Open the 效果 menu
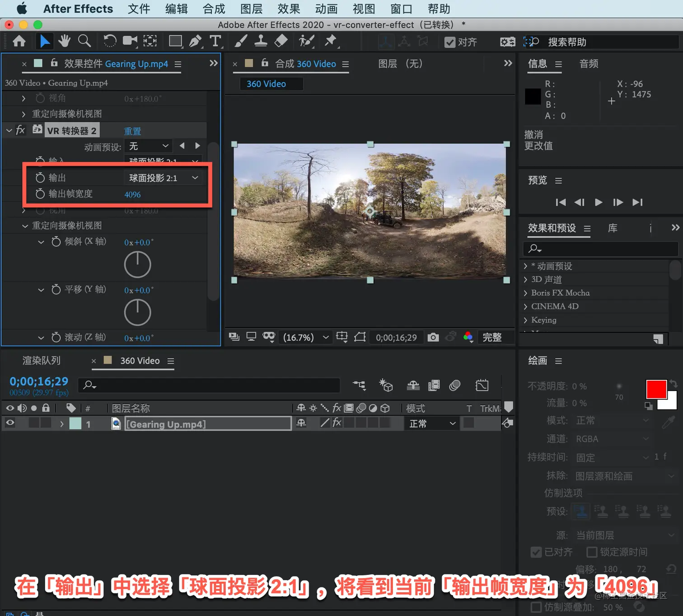 tap(289, 9)
